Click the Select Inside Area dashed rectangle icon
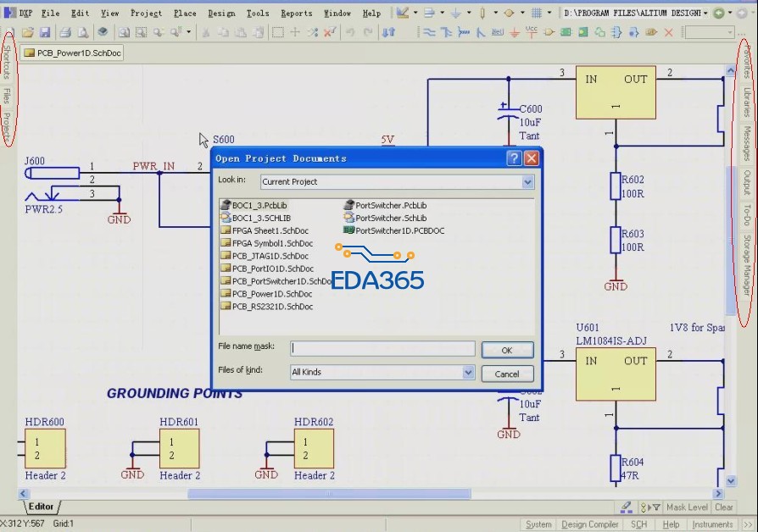This screenshot has height=532, width=758. click(x=277, y=32)
